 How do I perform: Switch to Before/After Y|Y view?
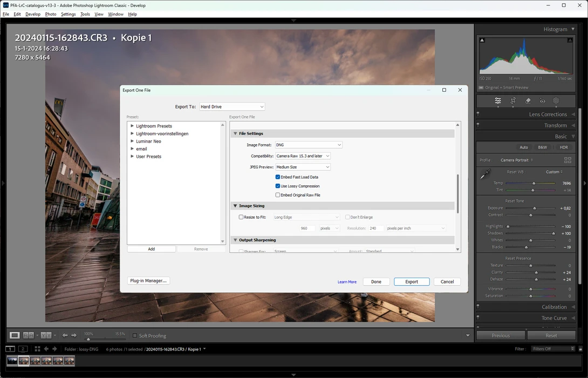[x=46, y=335]
